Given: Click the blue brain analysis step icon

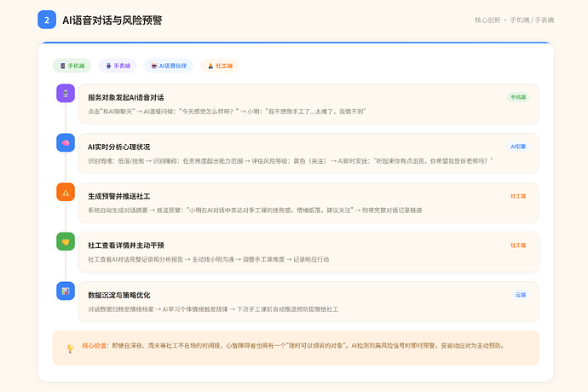Looking at the screenshot, I should [x=66, y=143].
